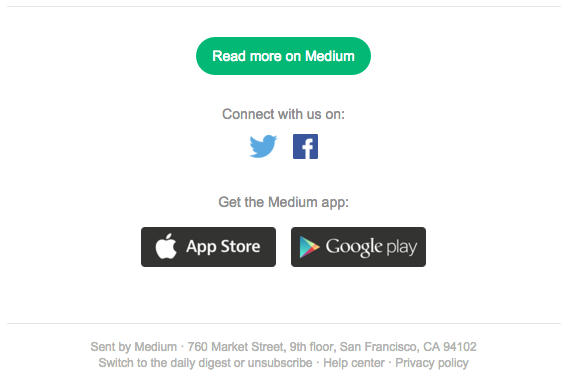Open the Help center link
This screenshot has height=383, width=573.
coord(354,363)
